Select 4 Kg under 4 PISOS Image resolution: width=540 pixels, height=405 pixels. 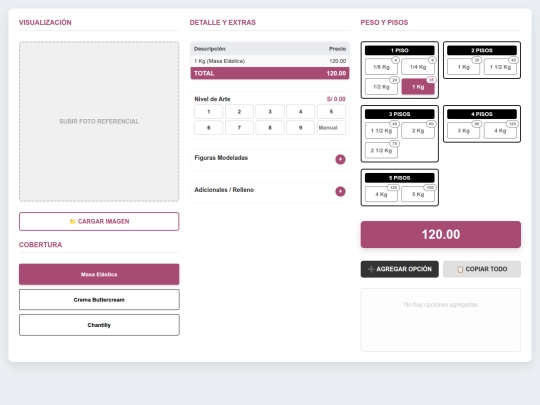pos(500,131)
